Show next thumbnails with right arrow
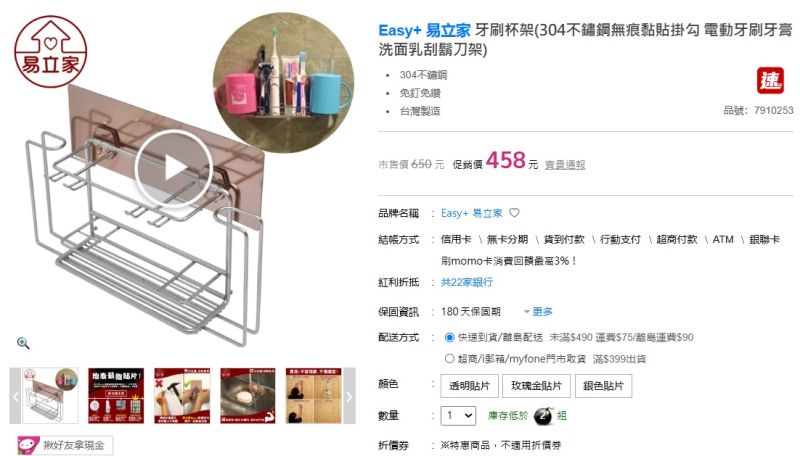This screenshot has width=800, height=456. [x=349, y=396]
